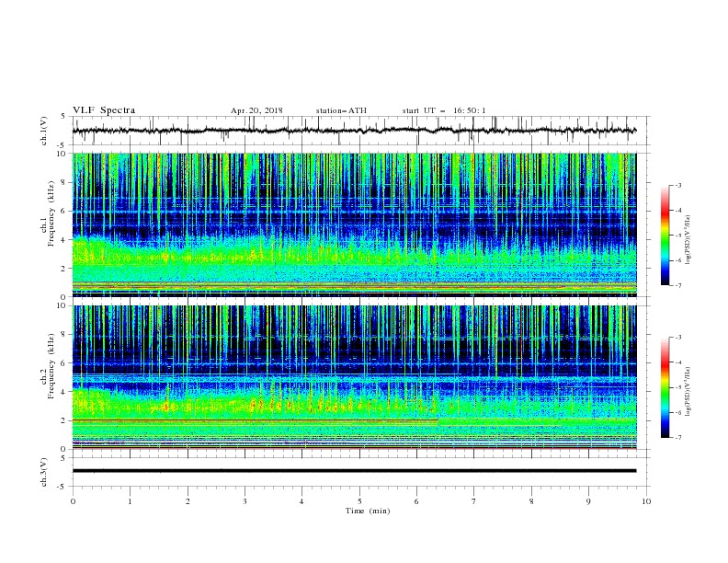This screenshot has width=728, height=563.
Task: Click the "VLF Spectra" title text
Action: coord(104,110)
